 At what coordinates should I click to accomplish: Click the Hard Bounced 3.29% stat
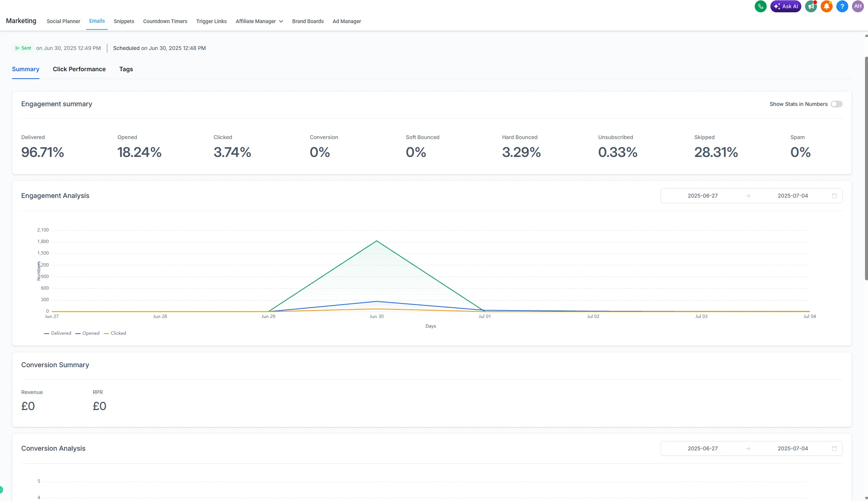pos(521,152)
